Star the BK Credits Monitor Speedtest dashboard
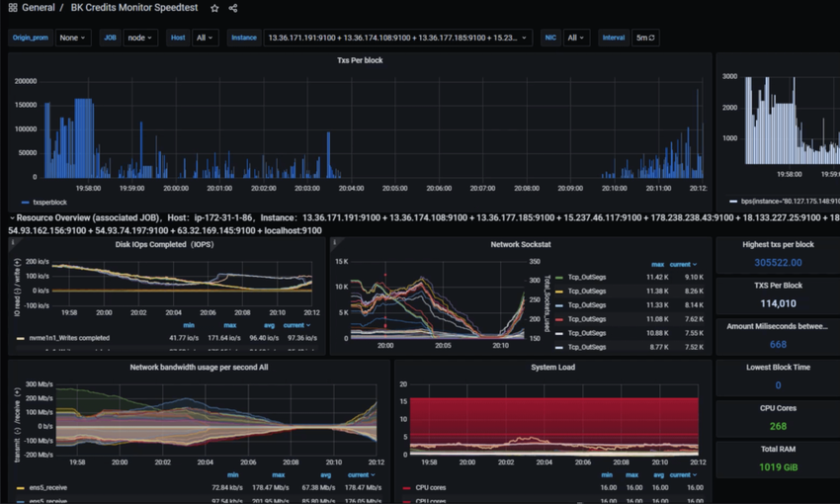The width and height of the screenshot is (840, 504). pos(214,8)
